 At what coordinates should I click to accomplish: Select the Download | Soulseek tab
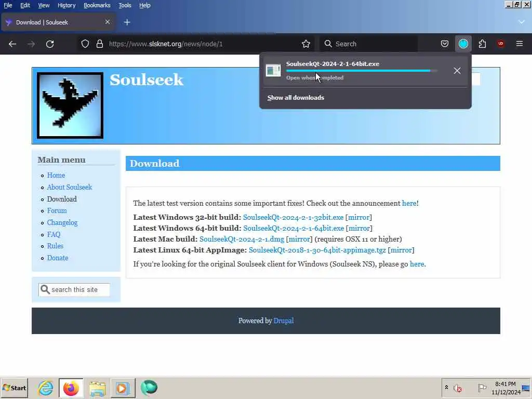click(58, 22)
